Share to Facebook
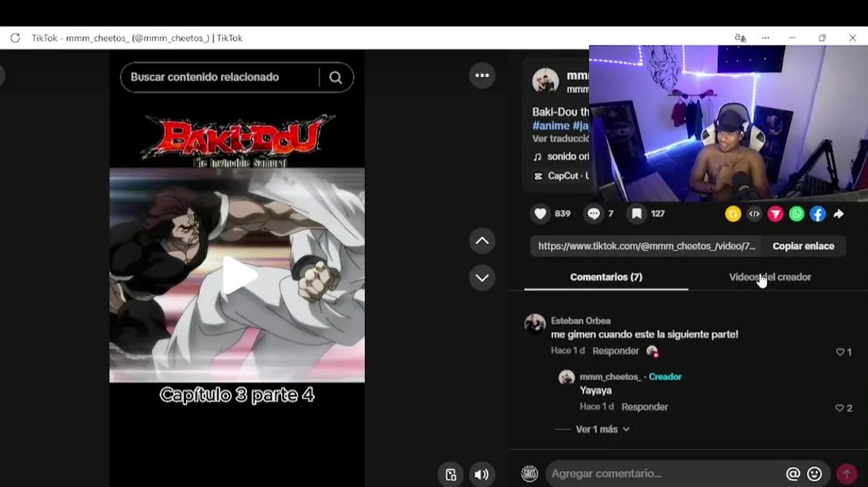Screen dimensions: 868x487 [x=818, y=214]
